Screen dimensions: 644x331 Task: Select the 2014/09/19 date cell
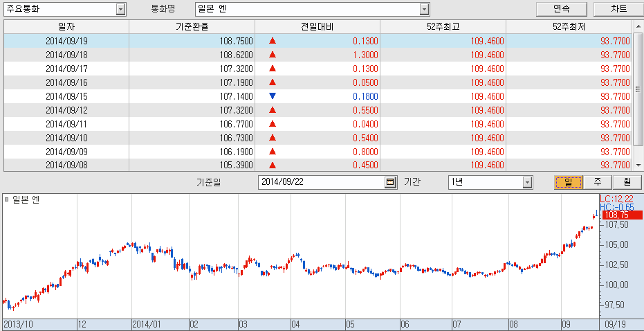66,41
